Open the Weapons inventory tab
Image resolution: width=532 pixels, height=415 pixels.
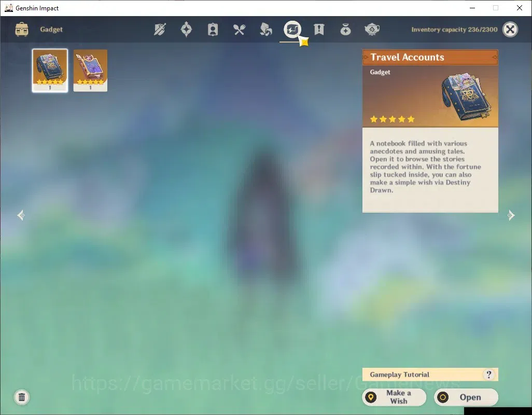(160, 30)
